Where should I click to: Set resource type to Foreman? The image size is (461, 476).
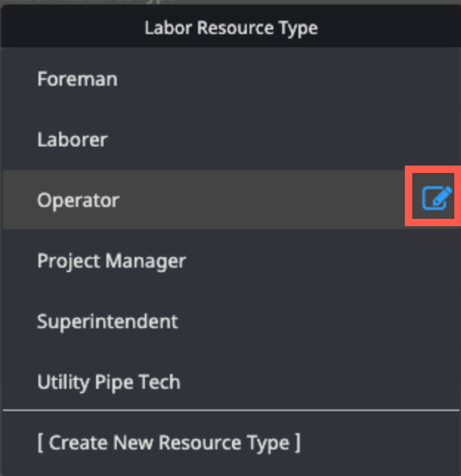pyautogui.click(x=231, y=79)
